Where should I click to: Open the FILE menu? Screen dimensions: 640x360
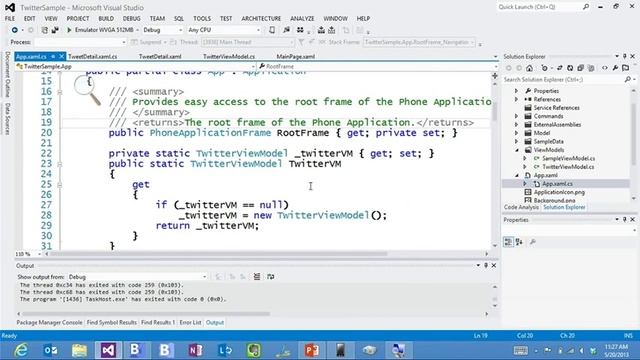point(10,18)
